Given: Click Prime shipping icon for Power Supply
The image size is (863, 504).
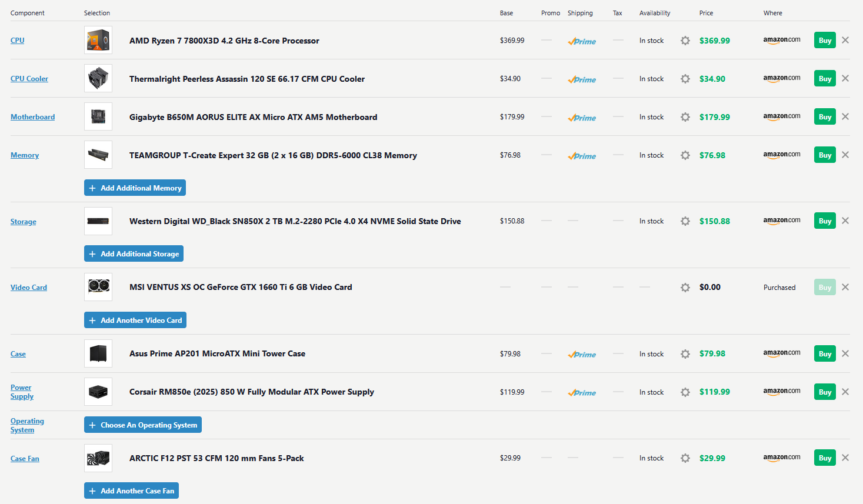Looking at the screenshot, I should [x=582, y=393].
